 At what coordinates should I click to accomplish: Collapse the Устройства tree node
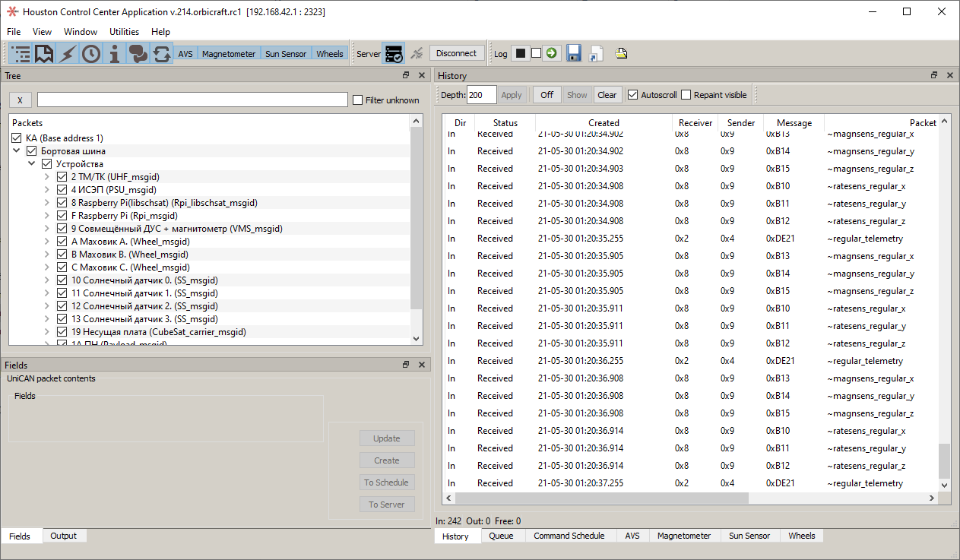[x=31, y=163]
